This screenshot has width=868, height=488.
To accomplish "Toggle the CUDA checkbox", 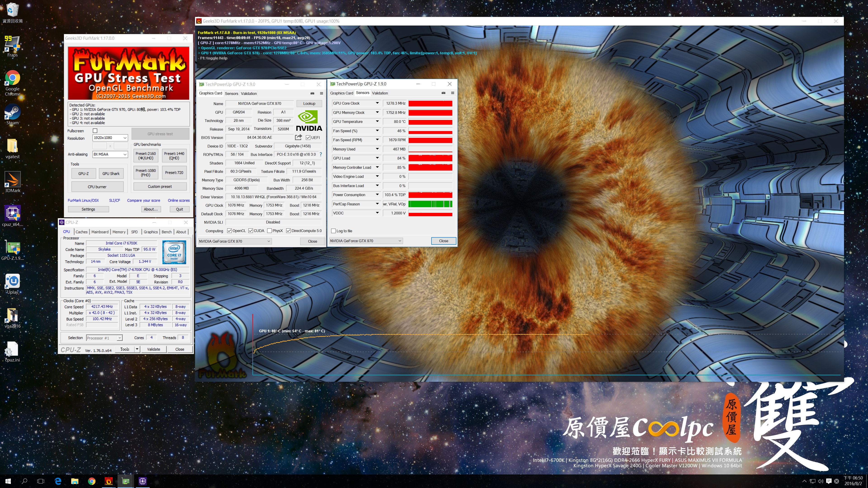I will [x=251, y=231].
